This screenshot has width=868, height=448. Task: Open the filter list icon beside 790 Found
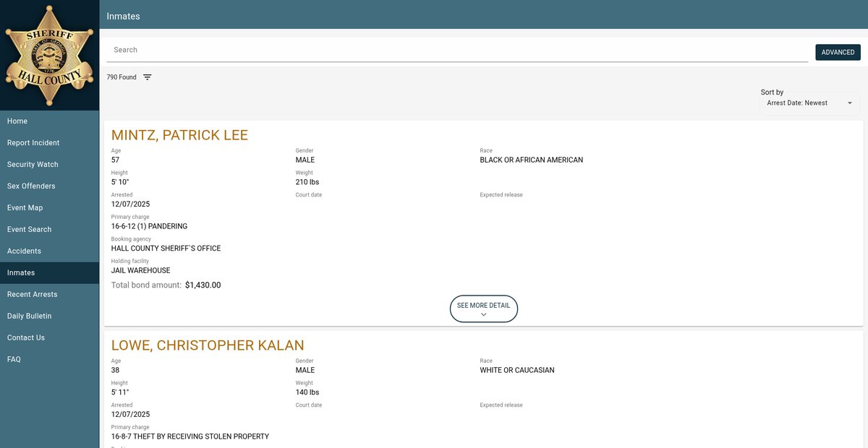tap(148, 77)
